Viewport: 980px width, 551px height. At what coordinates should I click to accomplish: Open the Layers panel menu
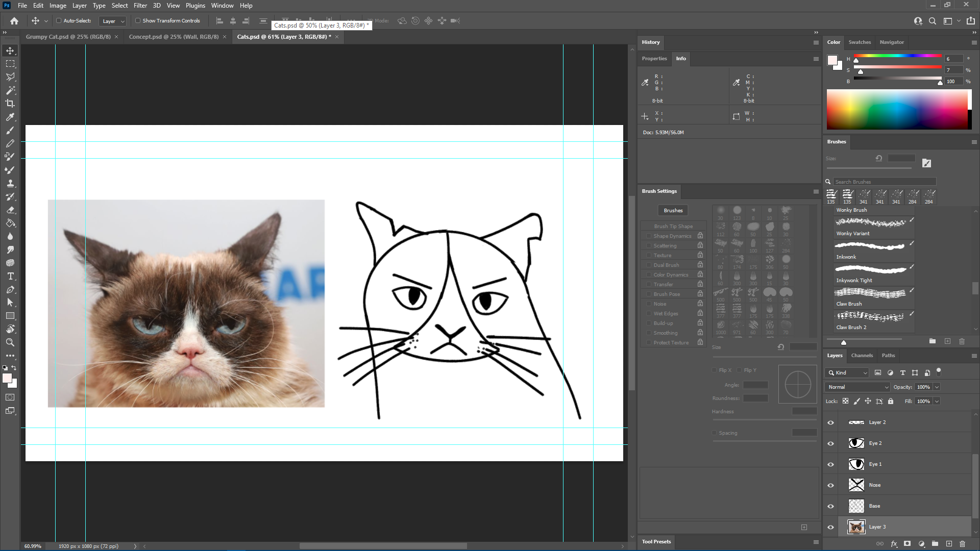tap(974, 356)
